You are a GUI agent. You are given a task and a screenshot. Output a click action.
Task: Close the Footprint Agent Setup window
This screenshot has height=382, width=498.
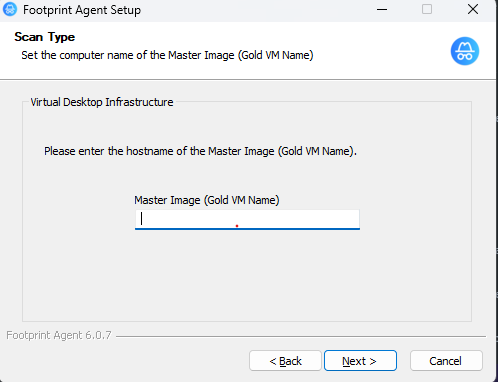click(x=473, y=9)
